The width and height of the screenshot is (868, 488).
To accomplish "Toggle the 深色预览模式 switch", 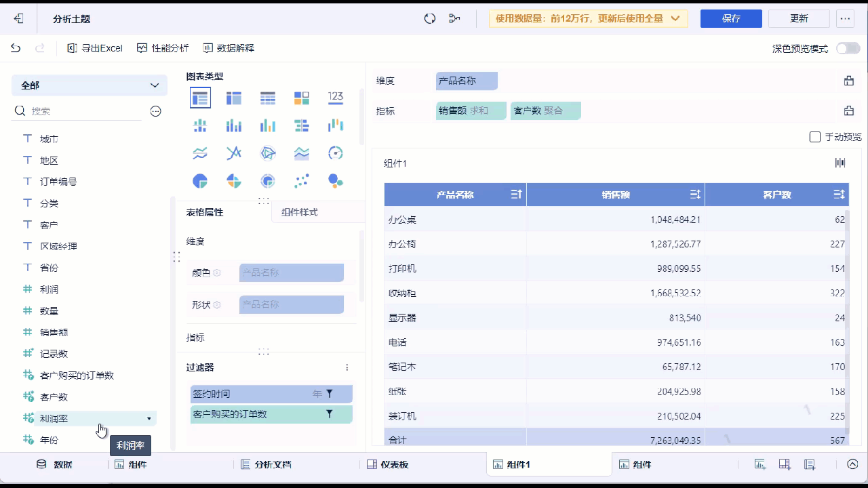I will click(848, 48).
